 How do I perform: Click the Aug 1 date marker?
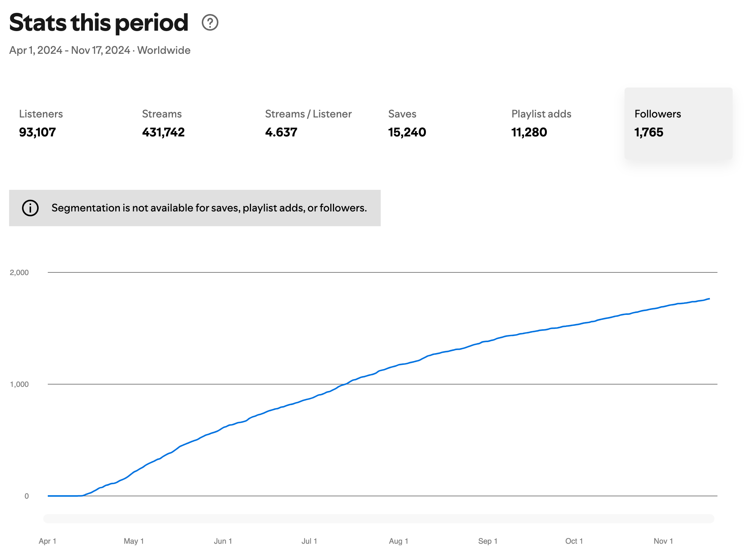399,541
